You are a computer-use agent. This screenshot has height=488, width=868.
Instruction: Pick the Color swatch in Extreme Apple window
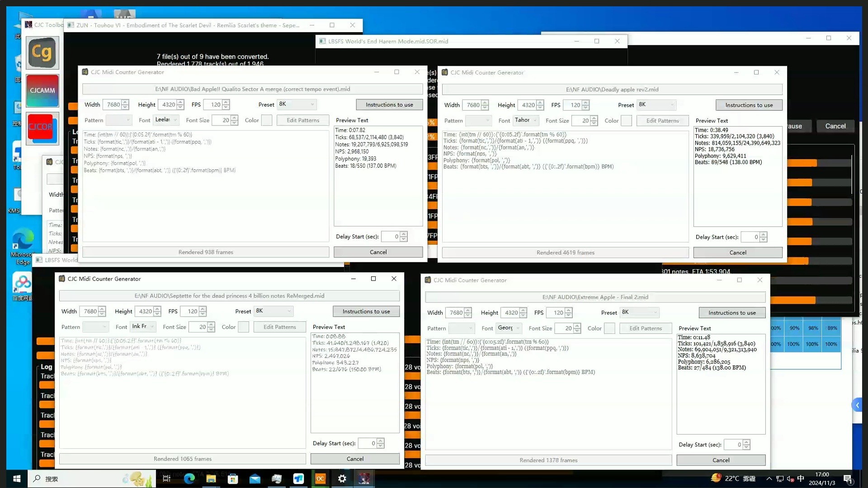click(609, 328)
